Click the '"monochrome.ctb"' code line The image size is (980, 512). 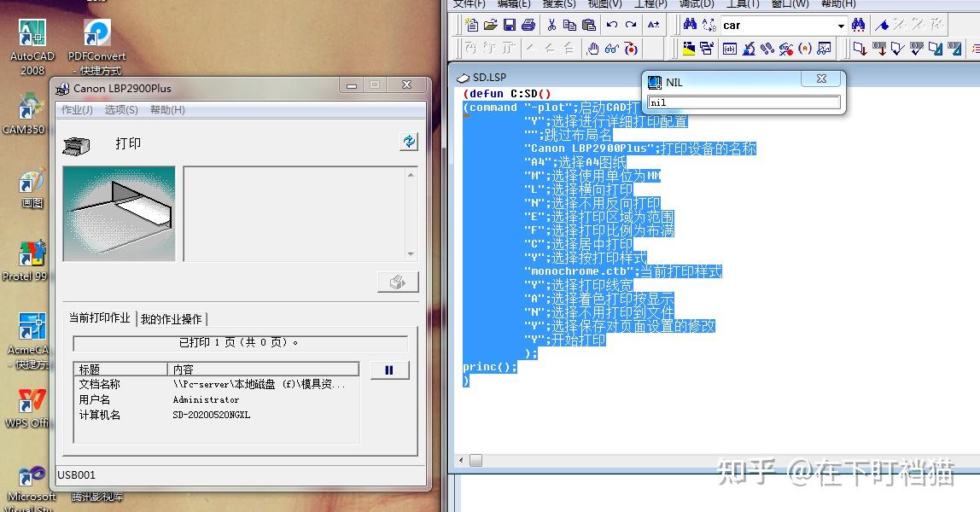(x=623, y=271)
